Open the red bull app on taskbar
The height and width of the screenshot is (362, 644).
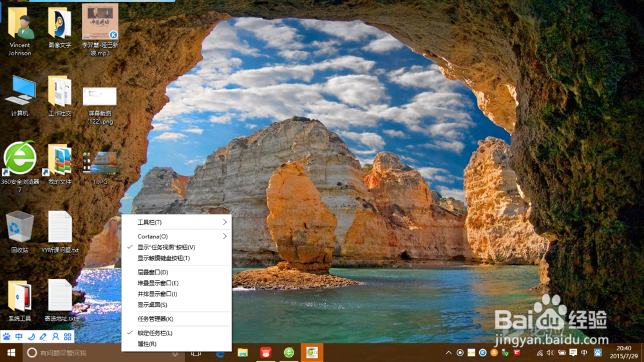click(266, 352)
